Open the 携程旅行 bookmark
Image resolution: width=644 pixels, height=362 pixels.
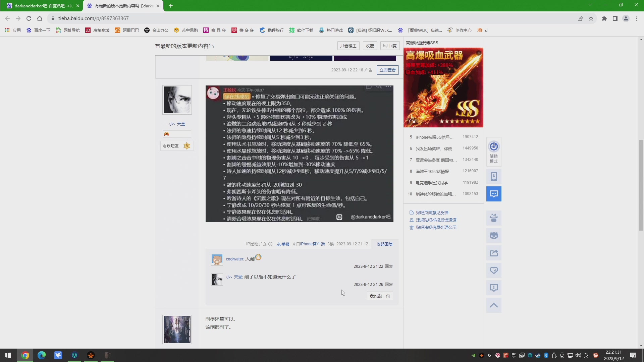coord(272,30)
